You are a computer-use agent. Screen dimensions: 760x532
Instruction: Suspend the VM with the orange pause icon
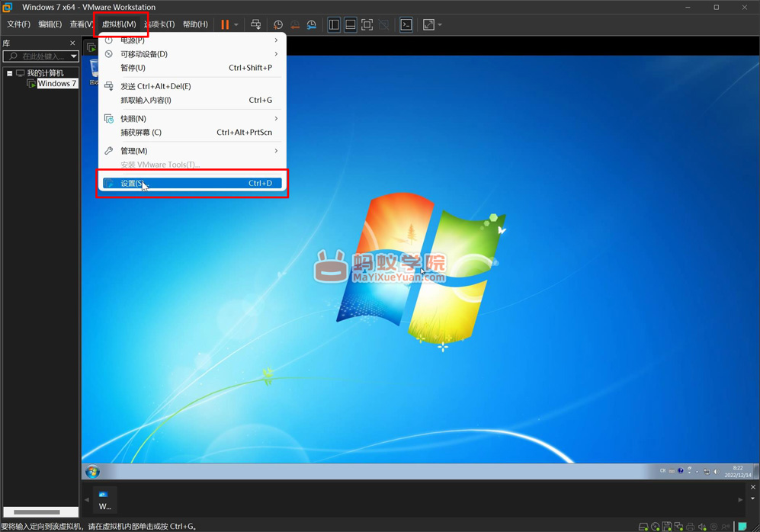(225, 24)
